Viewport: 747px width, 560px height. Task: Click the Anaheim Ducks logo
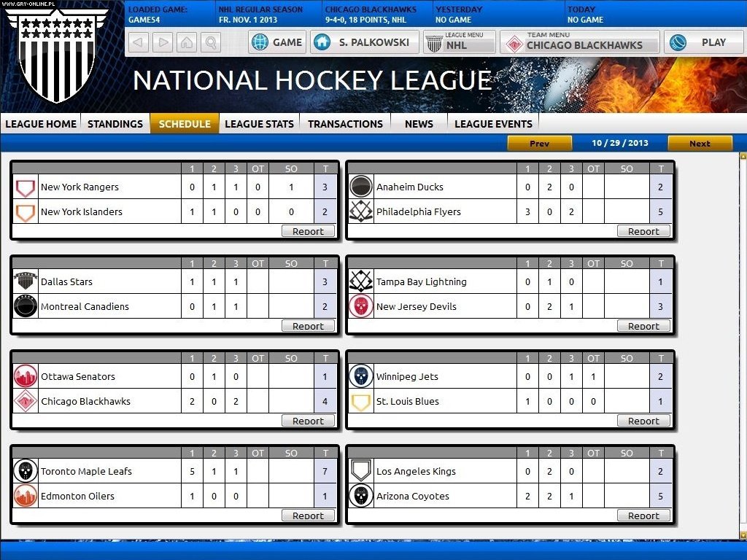[361, 186]
